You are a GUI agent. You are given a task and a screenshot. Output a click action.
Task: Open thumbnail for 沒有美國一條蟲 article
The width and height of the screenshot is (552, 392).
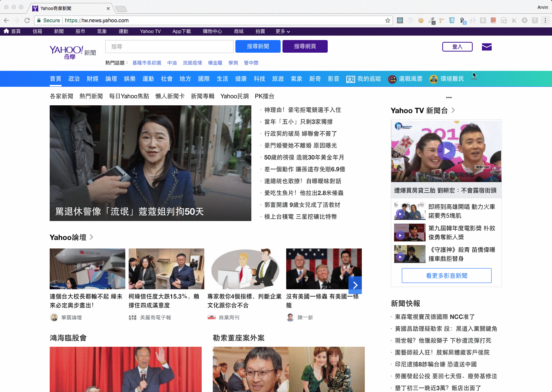324,269
